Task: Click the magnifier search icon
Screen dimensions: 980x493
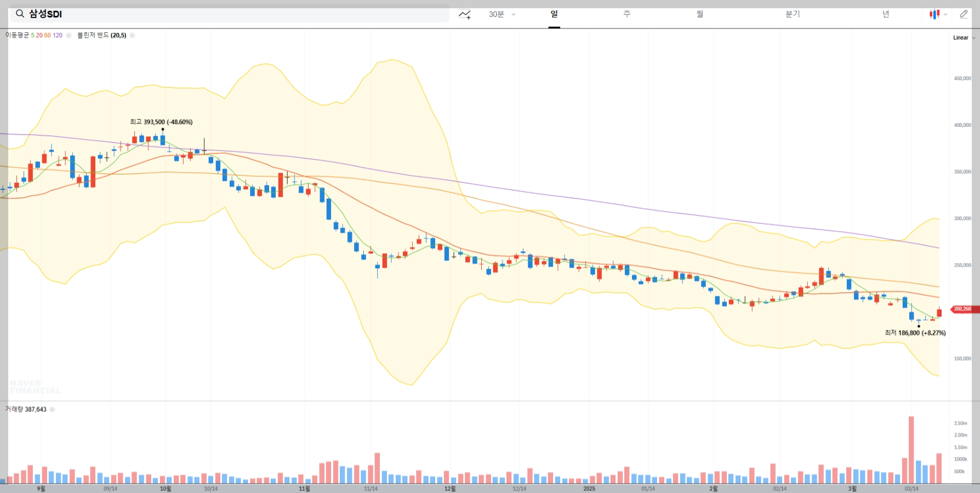Action: pyautogui.click(x=20, y=14)
